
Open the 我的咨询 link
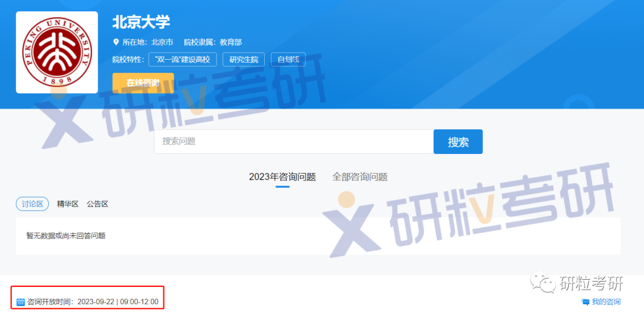pyautogui.click(x=606, y=302)
